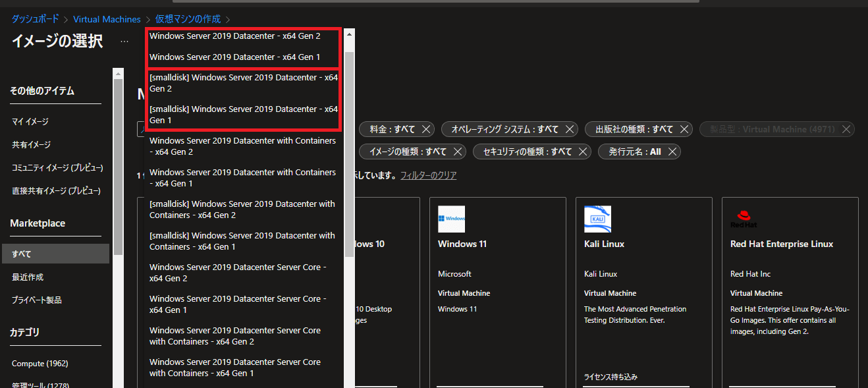Click ライセンス持ち込み on the Kali Linux card

click(x=610, y=377)
